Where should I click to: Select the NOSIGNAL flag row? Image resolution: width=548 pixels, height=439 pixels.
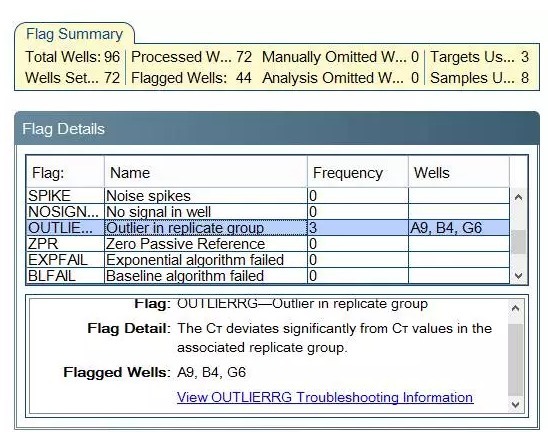pyautogui.click(x=268, y=212)
